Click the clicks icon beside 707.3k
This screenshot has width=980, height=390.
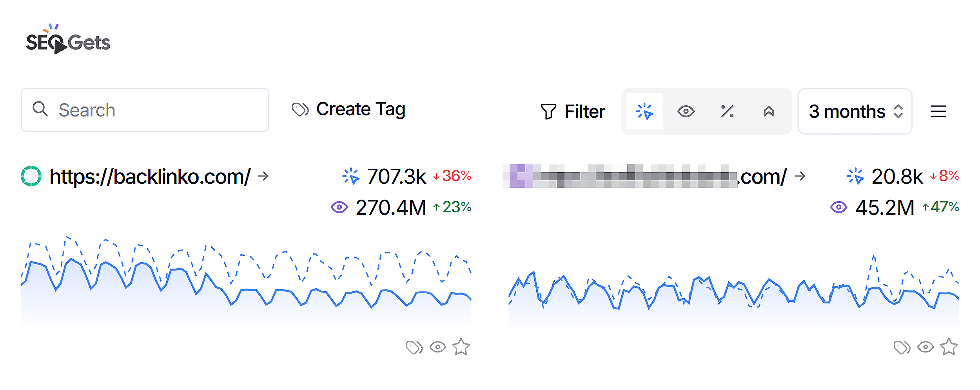click(351, 176)
